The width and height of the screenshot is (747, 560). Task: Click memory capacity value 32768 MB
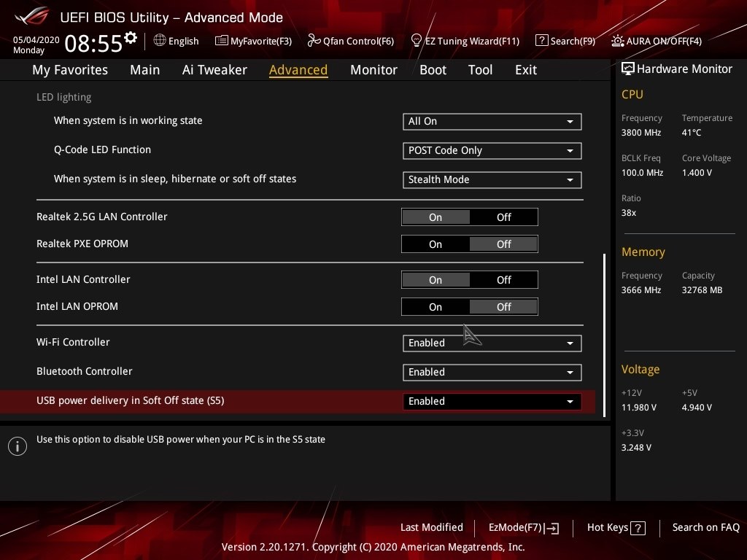click(702, 290)
